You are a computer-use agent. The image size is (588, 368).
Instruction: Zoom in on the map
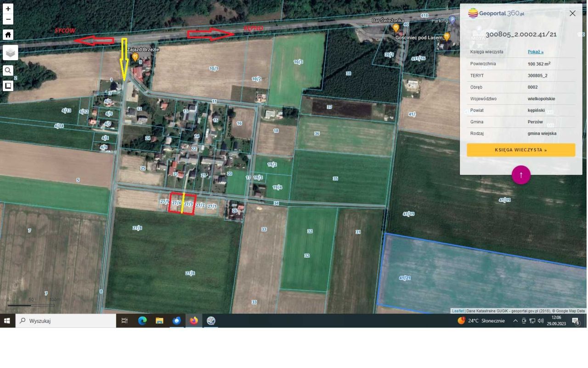(x=8, y=9)
